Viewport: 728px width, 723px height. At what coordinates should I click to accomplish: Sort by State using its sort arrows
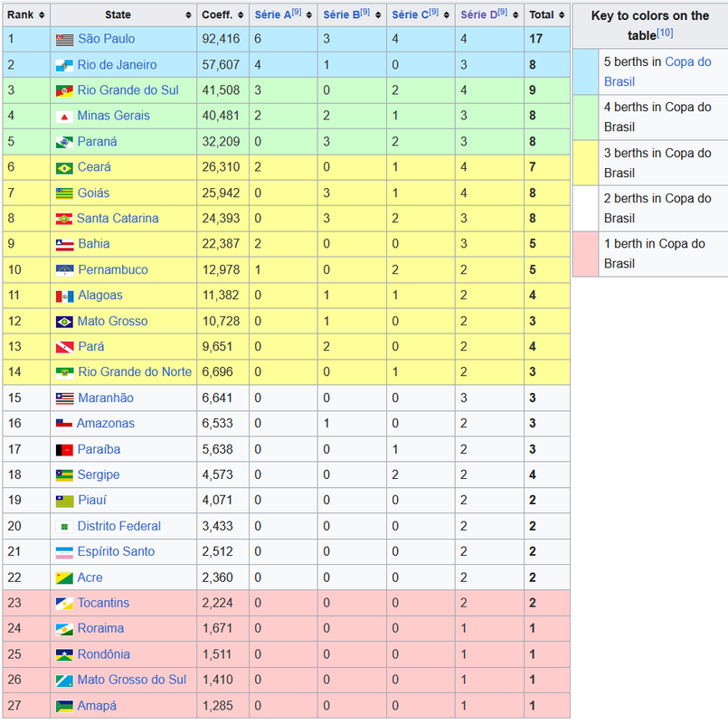[188, 14]
